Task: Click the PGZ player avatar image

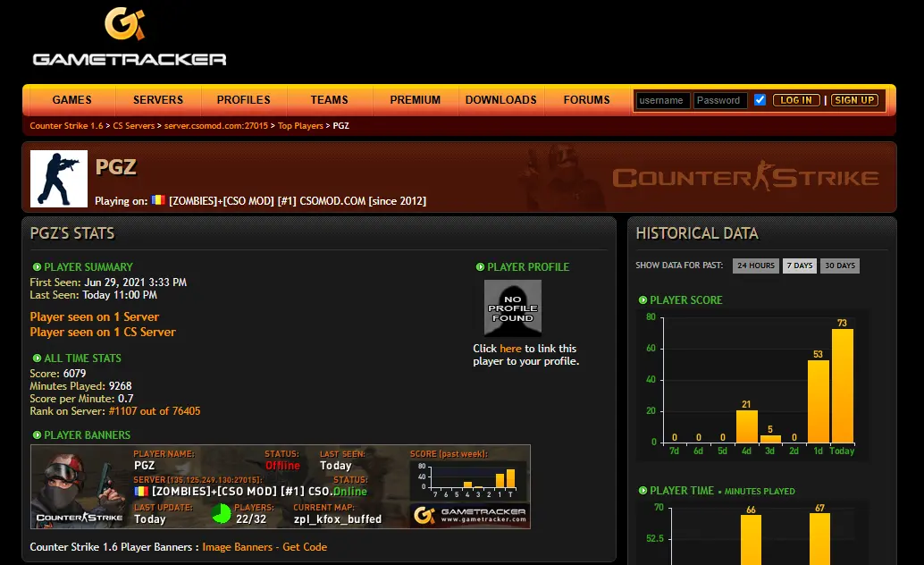Action: [x=59, y=179]
